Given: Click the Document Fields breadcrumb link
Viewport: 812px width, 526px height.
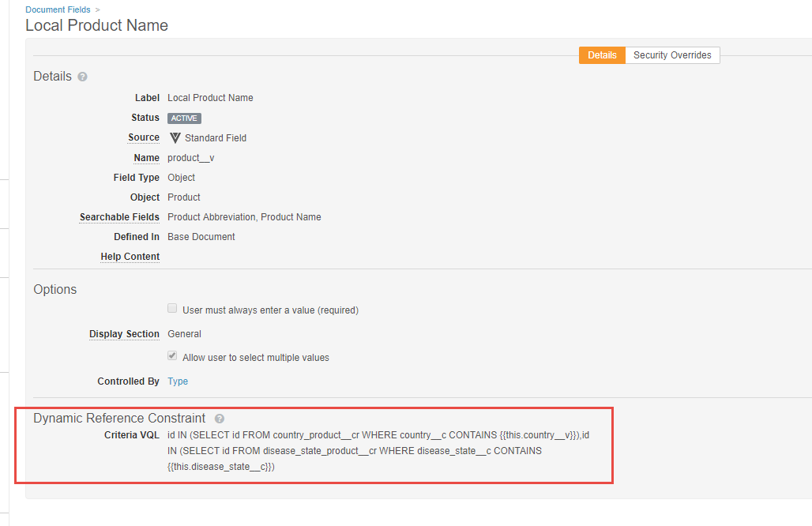Looking at the screenshot, I should coord(58,9).
